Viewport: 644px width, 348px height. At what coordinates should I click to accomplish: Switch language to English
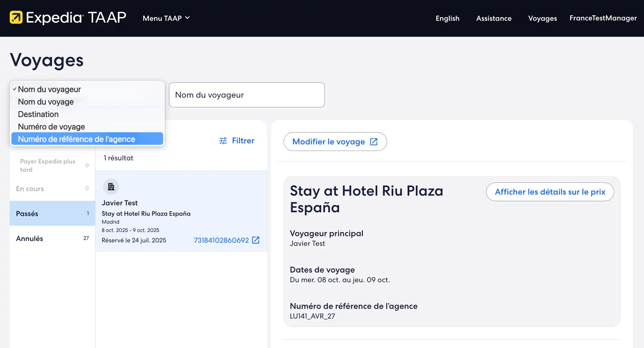click(447, 18)
